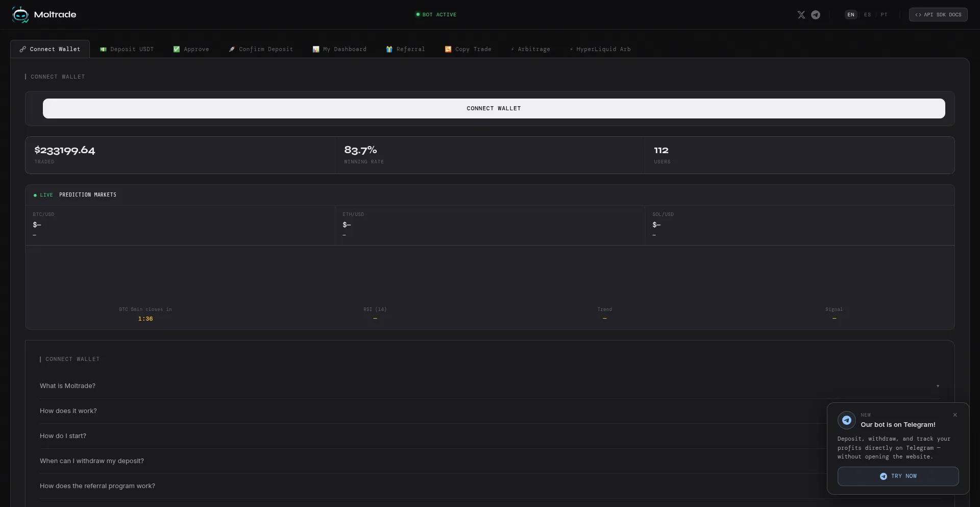Screen dimensions: 980x507
Task: Click the Moltrade robot logo icon
Action: point(20,15)
